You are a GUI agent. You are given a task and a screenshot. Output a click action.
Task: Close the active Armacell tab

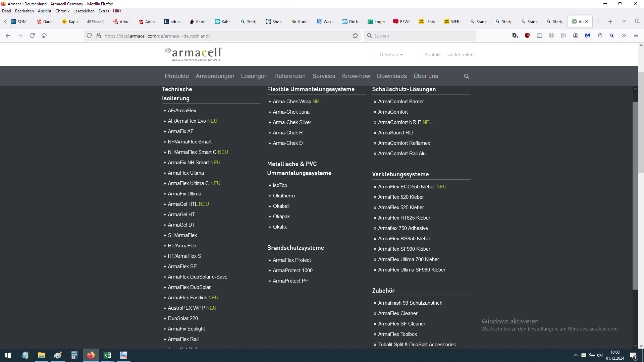tap(587, 21)
